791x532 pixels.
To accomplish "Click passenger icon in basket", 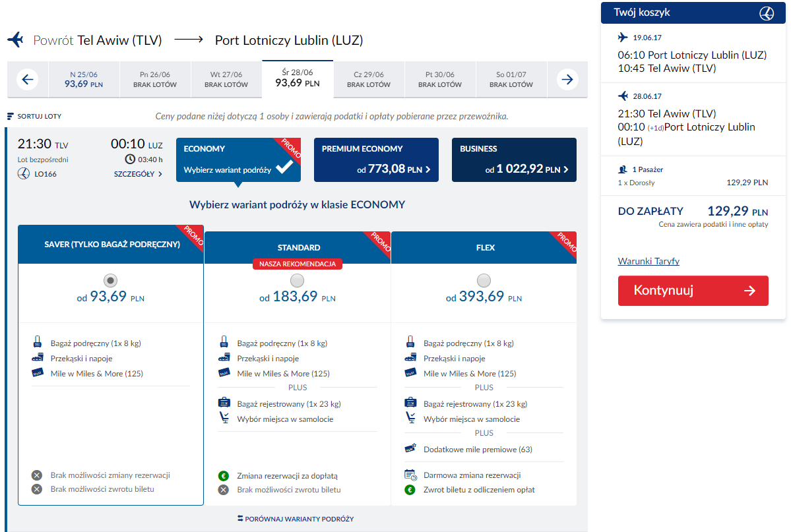I will click(623, 169).
